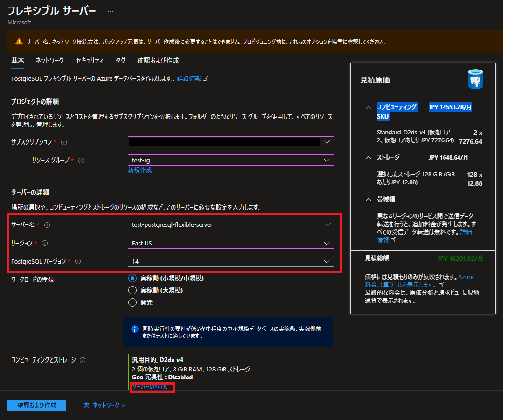This screenshot has width=508, height=420.
Task: Open the サブスクリプション dropdown
Action: 230,142
